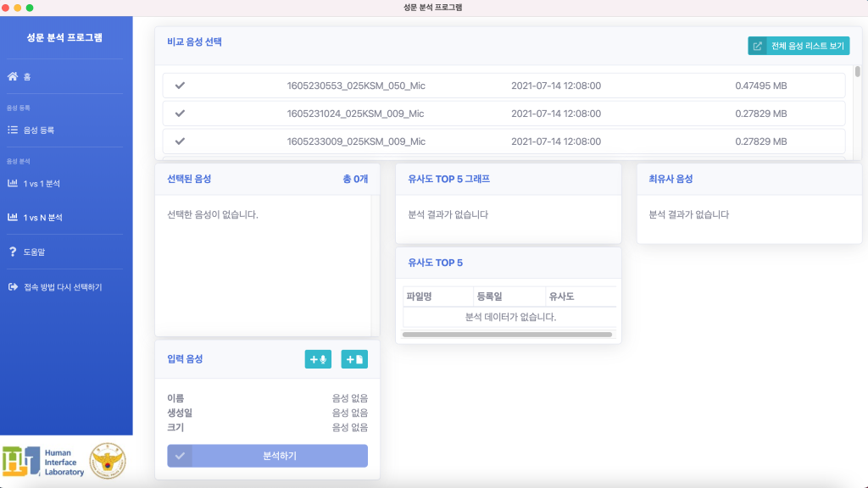Click the voice list vertical scrollbar
The width and height of the screenshot is (868, 488).
tap(858, 71)
